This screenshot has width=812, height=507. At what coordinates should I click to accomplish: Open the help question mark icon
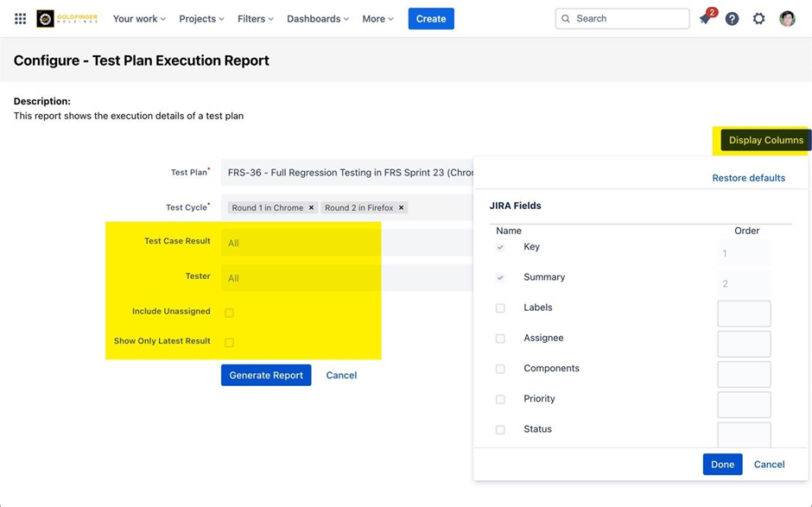pos(732,19)
